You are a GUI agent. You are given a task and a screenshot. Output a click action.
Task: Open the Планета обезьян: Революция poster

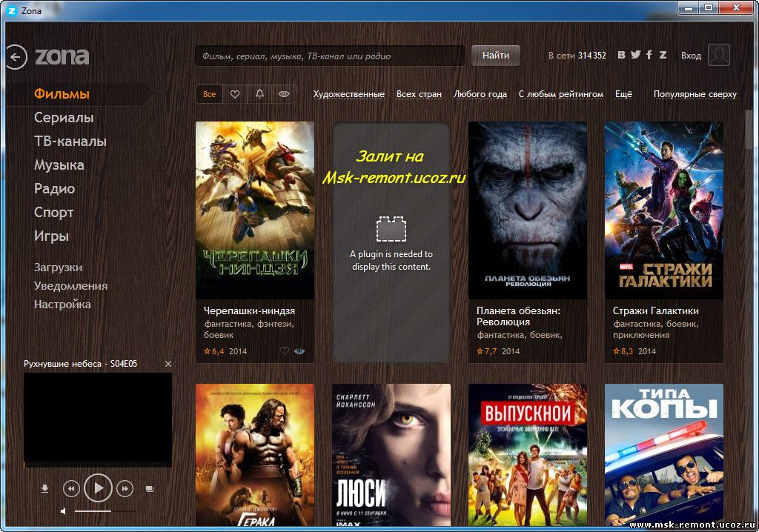(528, 210)
